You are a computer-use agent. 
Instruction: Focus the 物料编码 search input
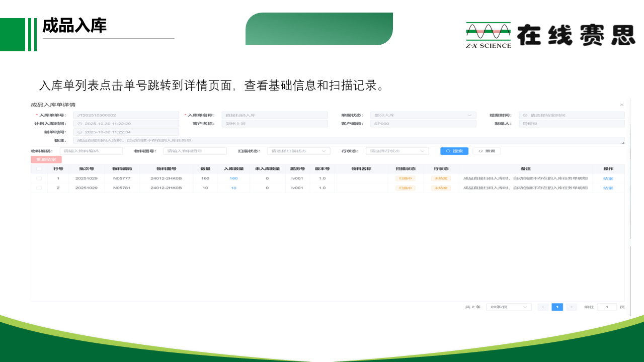click(x=91, y=151)
